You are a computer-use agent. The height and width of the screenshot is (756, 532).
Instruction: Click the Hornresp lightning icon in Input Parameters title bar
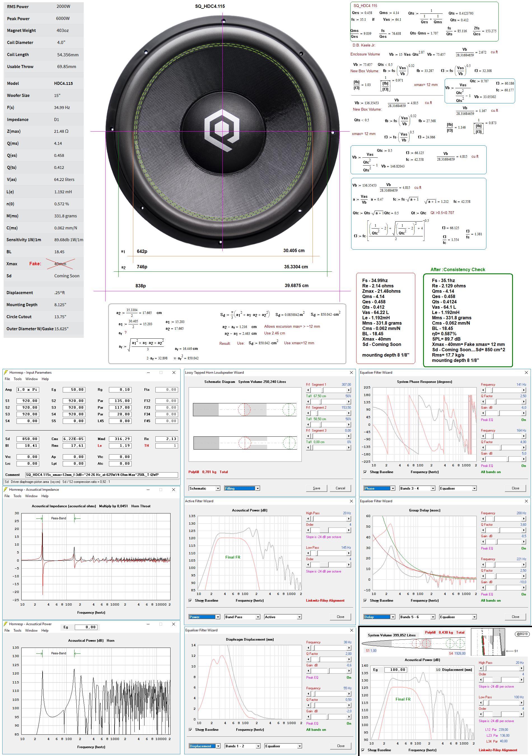click(x=6, y=373)
